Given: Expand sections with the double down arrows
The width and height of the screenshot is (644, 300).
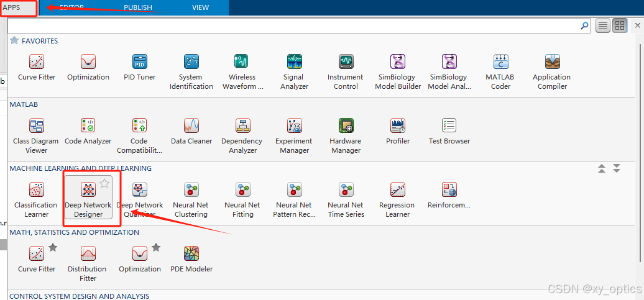Looking at the screenshot, I should click(617, 168).
